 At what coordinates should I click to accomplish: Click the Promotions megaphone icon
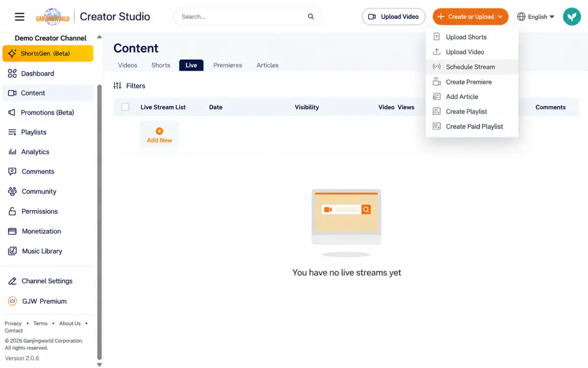[12, 113]
